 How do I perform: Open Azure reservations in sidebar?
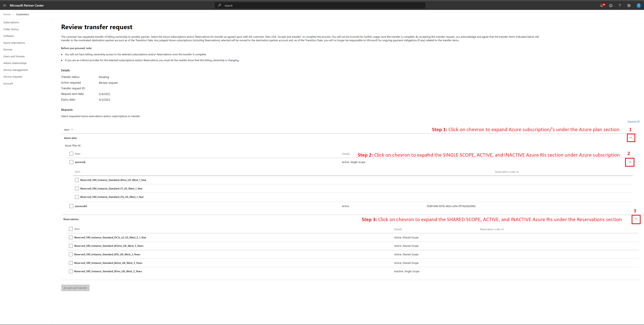14,43
